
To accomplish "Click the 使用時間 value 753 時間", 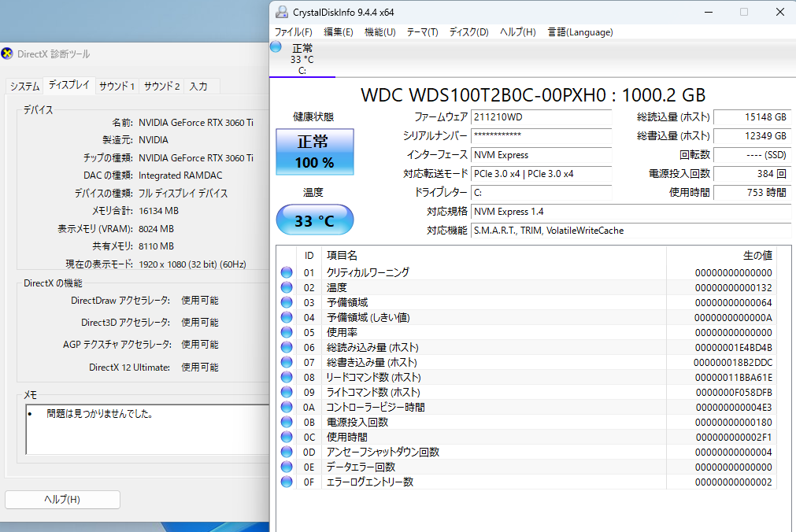I will click(753, 192).
